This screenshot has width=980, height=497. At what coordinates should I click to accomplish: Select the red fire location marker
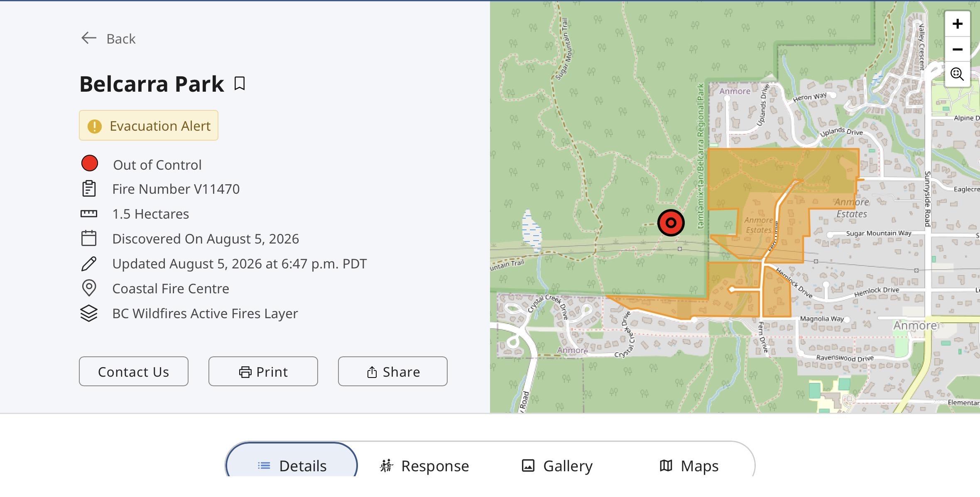(671, 223)
